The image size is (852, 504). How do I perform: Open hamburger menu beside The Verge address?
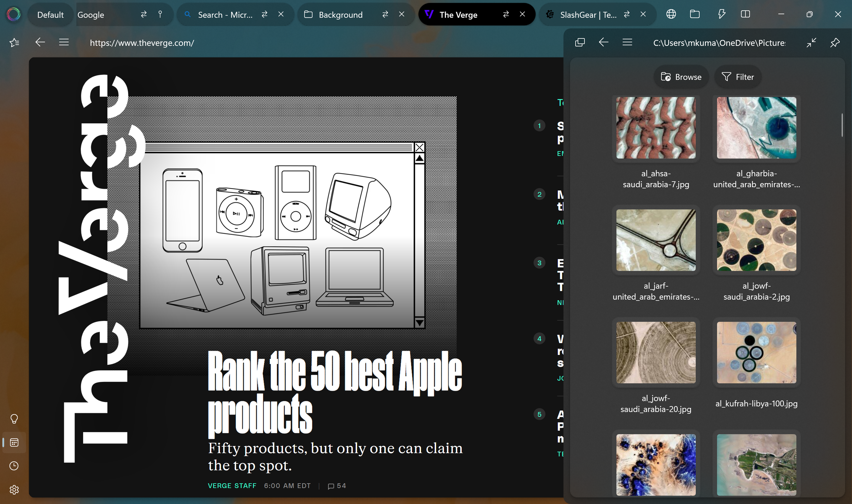point(64,43)
